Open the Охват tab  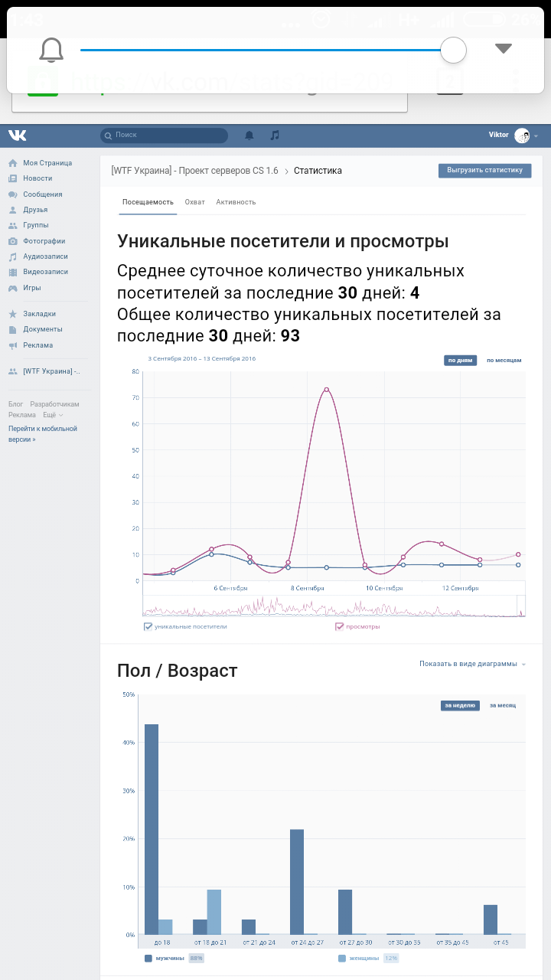(x=195, y=202)
